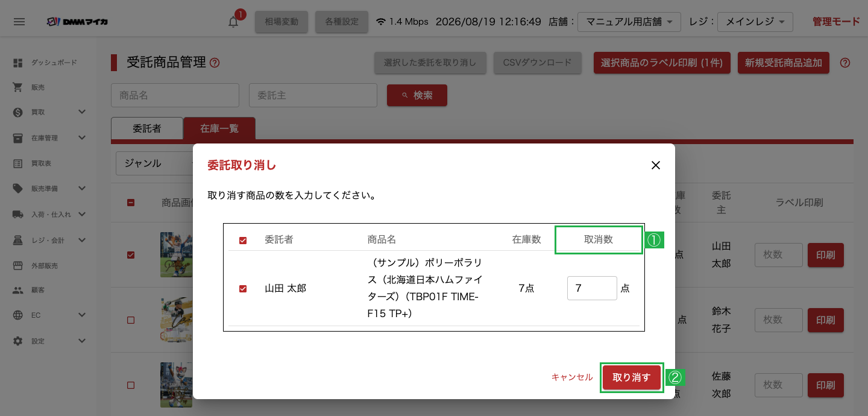This screenshot has height=416, width=868.
Task: Click the gear icon for 設定
Action: (18, 341)
